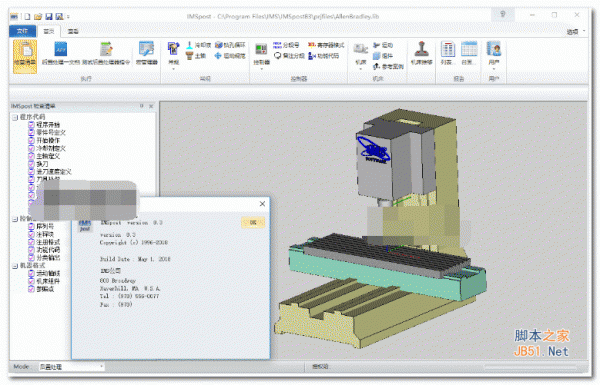The height and width of the screenshot is (385, 600).
Task: Toggle the 功能代码 checklist checkbox
Action: click(x=31, y=250)
